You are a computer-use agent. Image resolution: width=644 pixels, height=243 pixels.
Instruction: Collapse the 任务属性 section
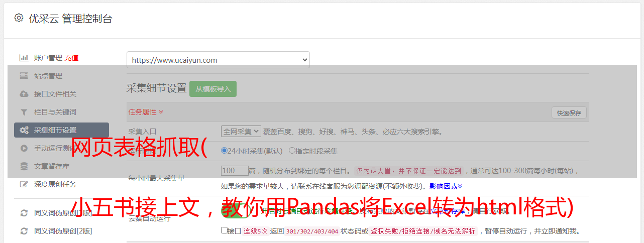click(x=146, y=111)
